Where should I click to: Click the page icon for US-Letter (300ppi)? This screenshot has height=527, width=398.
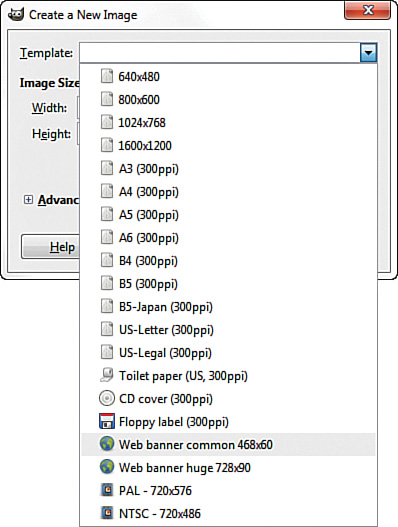point(107,329)
